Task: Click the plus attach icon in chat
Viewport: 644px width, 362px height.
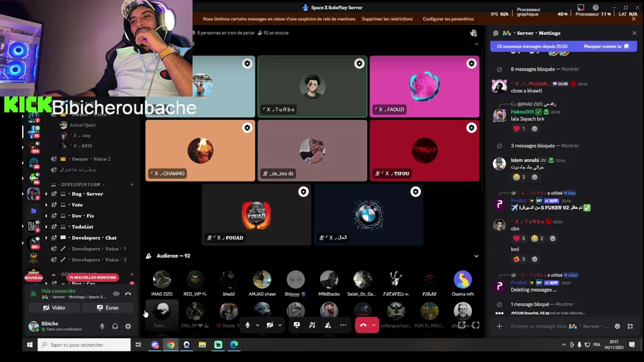Action: pos(499,326)
